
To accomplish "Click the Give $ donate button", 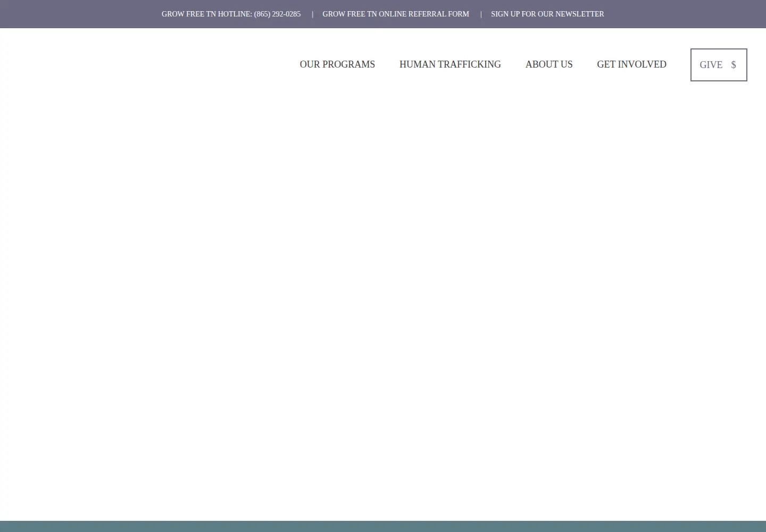I will pyautogui.click(x=719, y=65).
